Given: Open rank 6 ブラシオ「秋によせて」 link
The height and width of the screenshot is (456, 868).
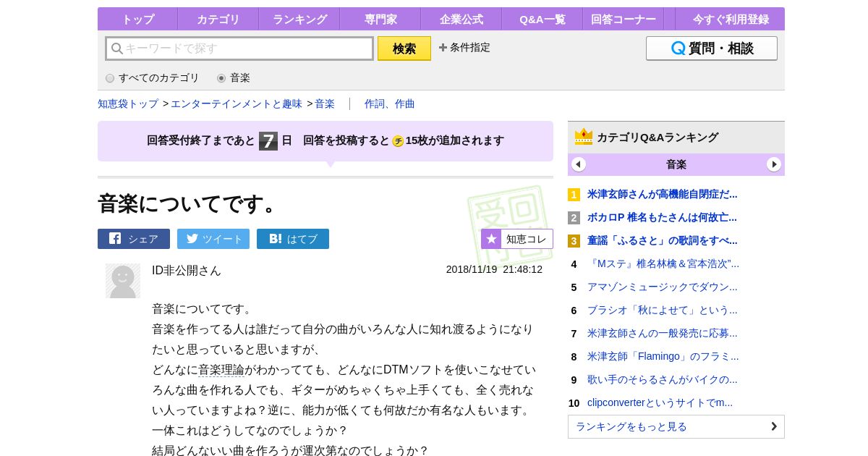Looking at the screenshot, I should click(663, 310).
